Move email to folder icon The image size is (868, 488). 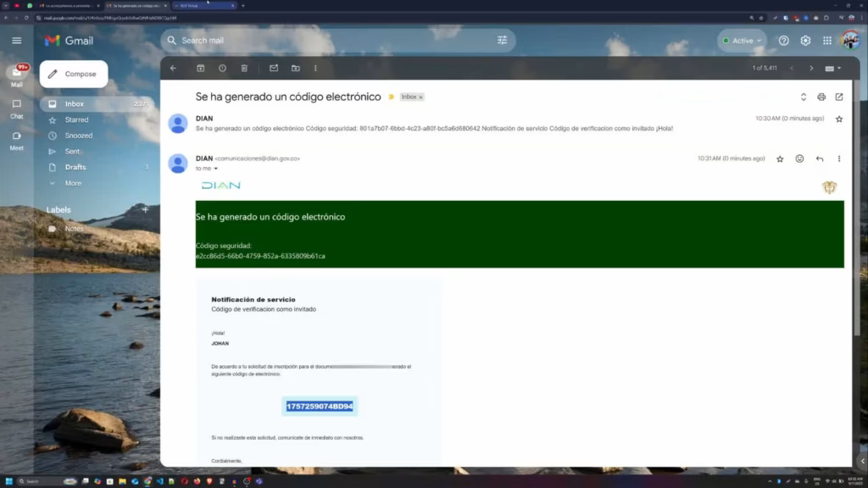(x=296, y=68)
